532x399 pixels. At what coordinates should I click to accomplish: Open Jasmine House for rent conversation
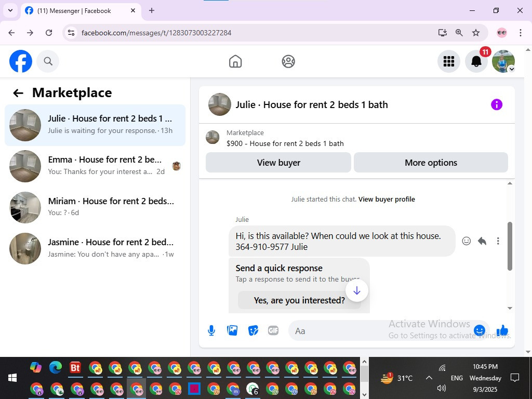(x=95, y=248)
